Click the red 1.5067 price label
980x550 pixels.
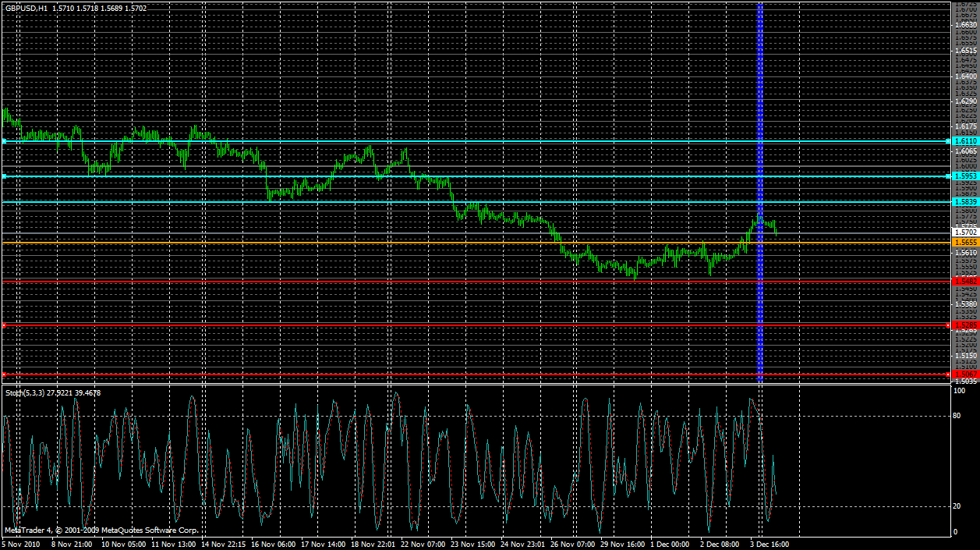pyautogui.click(x=965, y=374)
